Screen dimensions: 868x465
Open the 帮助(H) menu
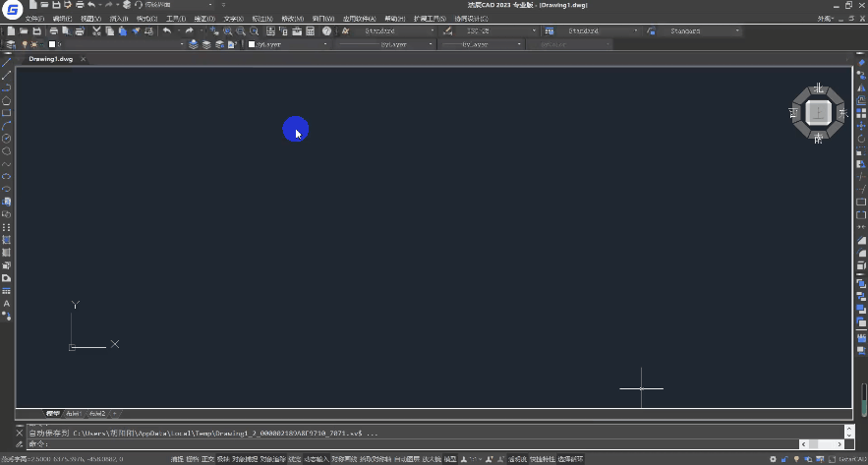pos(395,19)
